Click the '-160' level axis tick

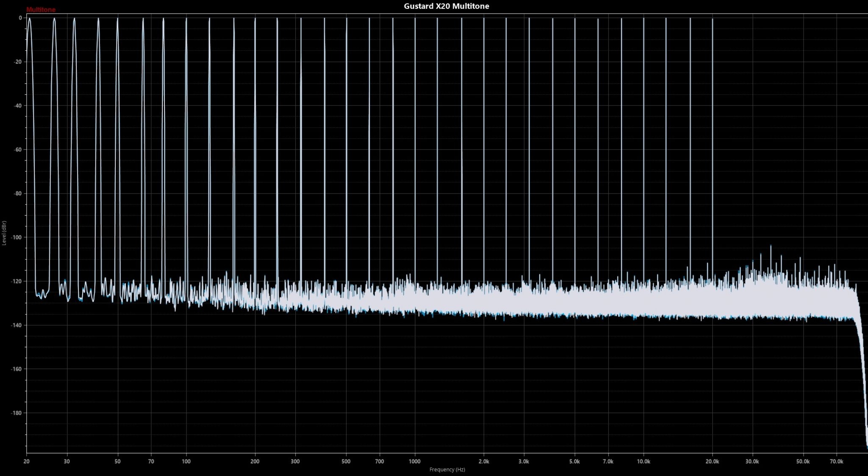pos(17,369)
